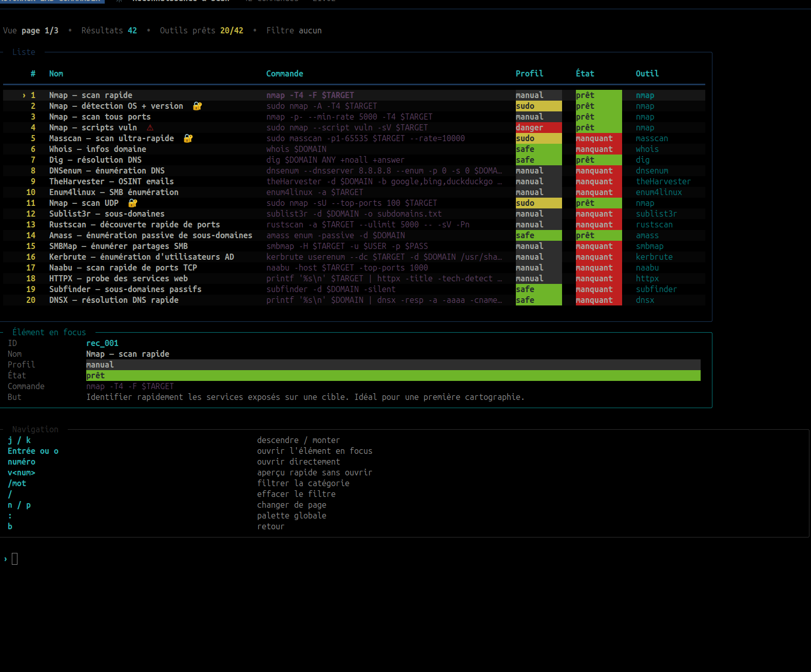Click the red danger profile cell

(538, 128)
